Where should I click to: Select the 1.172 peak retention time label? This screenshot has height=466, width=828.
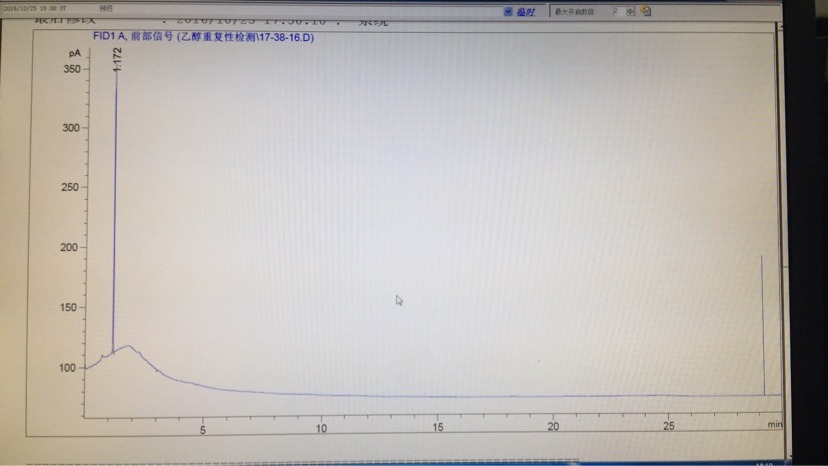point(117,59)
